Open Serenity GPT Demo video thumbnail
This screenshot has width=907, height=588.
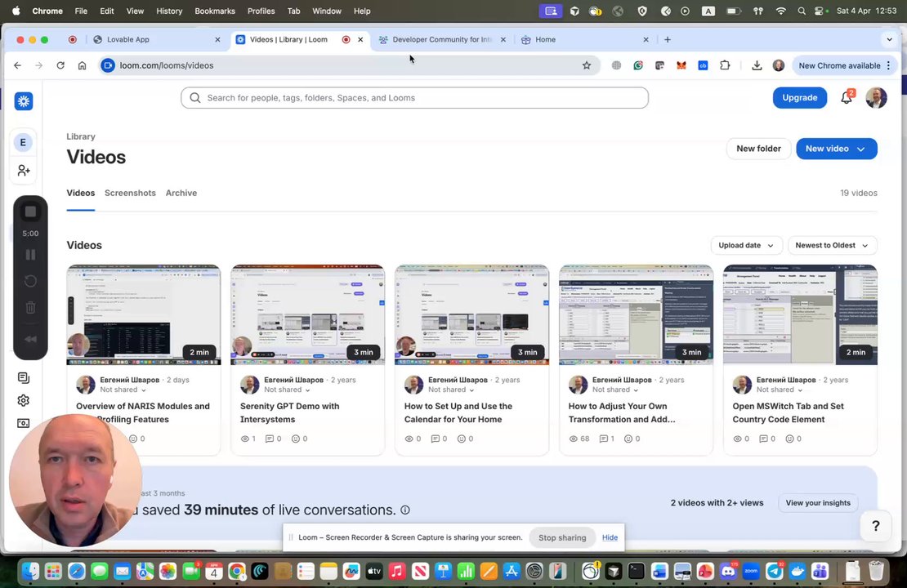(x=308, y=315)
